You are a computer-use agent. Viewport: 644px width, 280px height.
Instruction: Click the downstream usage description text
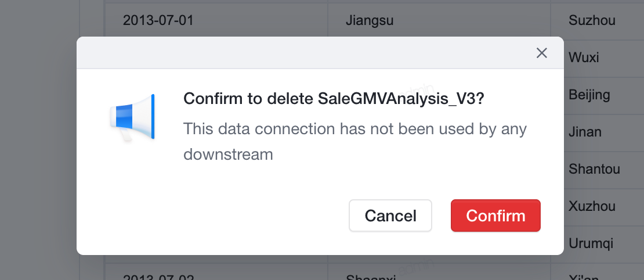(x=355, y=141)
